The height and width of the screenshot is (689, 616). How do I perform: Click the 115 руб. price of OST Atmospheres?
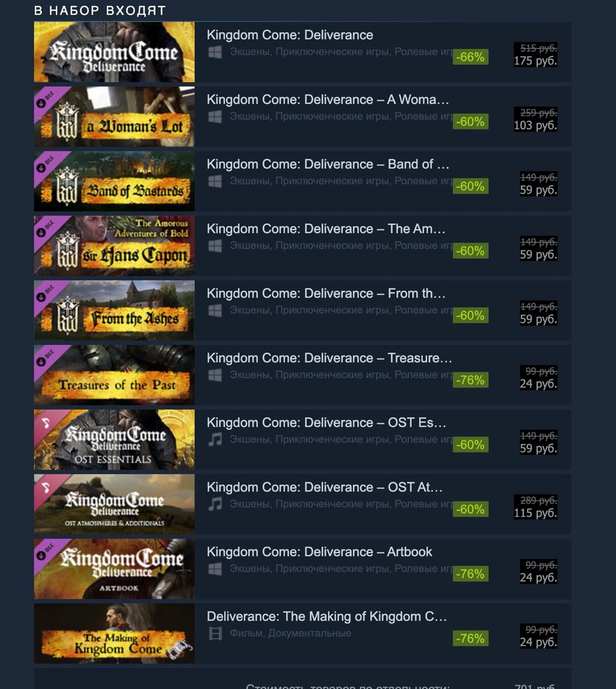535,513
